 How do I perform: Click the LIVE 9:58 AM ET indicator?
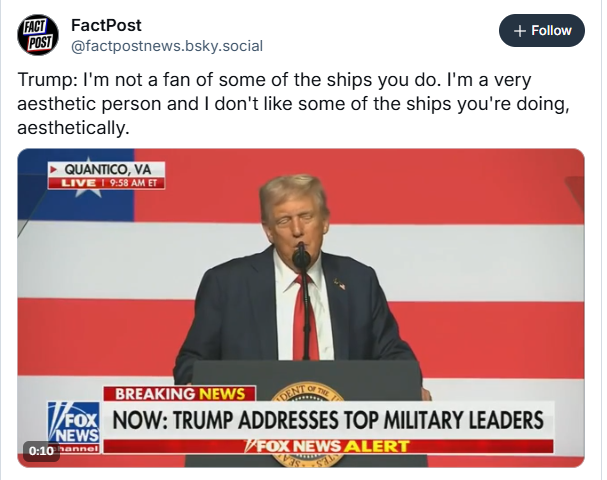pos(107,183)
